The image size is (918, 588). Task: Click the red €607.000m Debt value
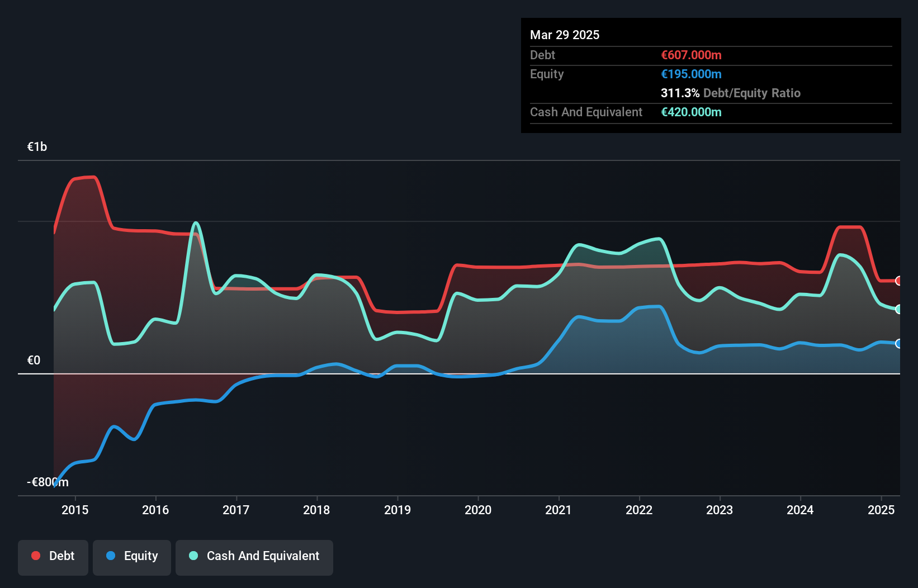pyautogui.click(x=691, y=55)
